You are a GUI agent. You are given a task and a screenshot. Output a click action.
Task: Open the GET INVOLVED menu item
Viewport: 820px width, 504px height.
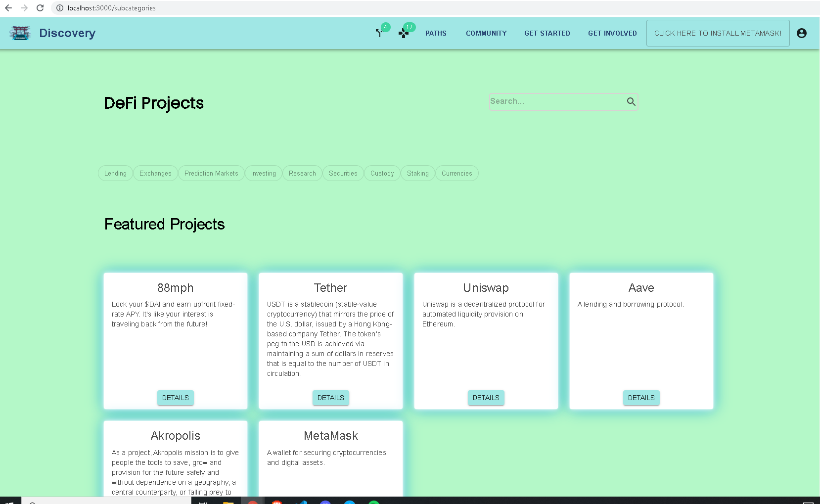pos(612,33)
